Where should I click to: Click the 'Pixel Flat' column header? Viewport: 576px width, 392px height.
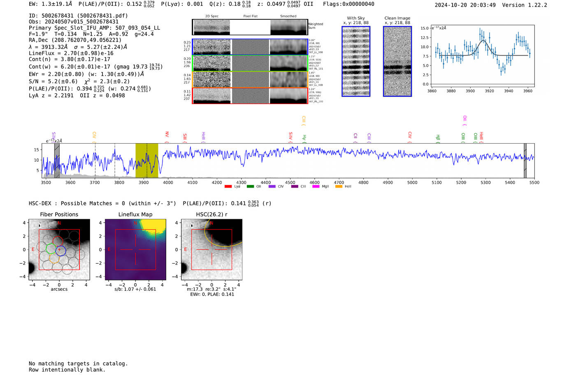tap(251, 16)
